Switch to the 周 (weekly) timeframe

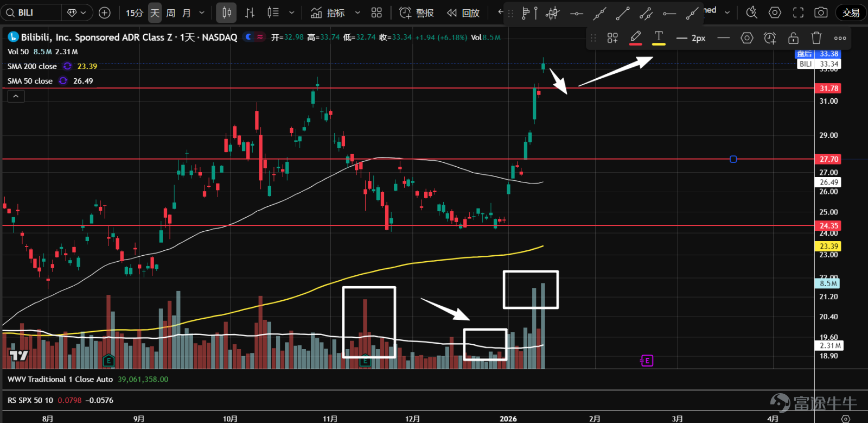pyautogui.click(x=170, y=12)
